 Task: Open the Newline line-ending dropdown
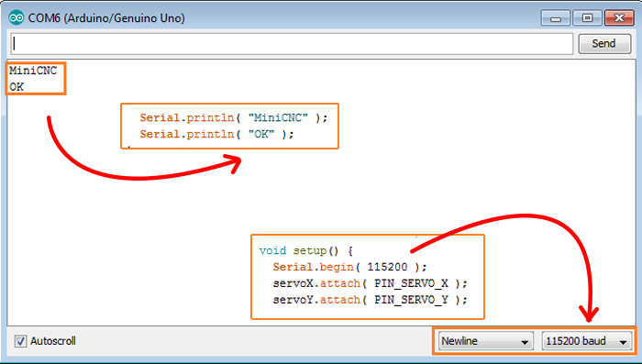click(485, 341)
